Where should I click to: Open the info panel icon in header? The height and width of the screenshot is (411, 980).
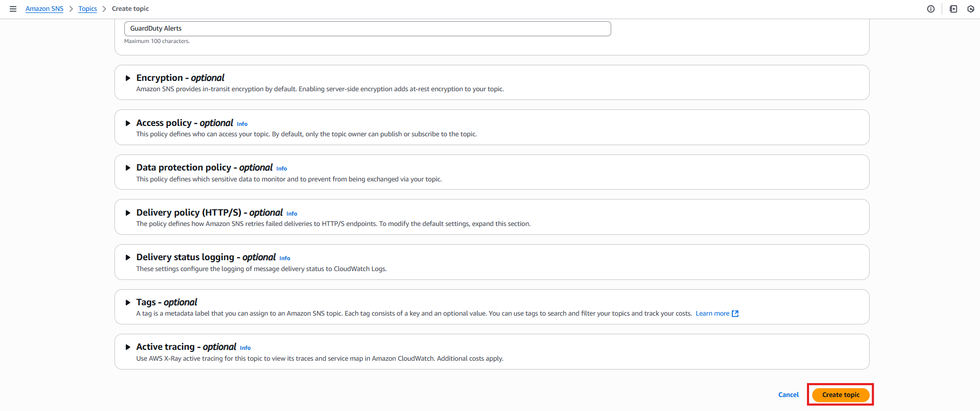pyautogui.click(x=931, y=9)
